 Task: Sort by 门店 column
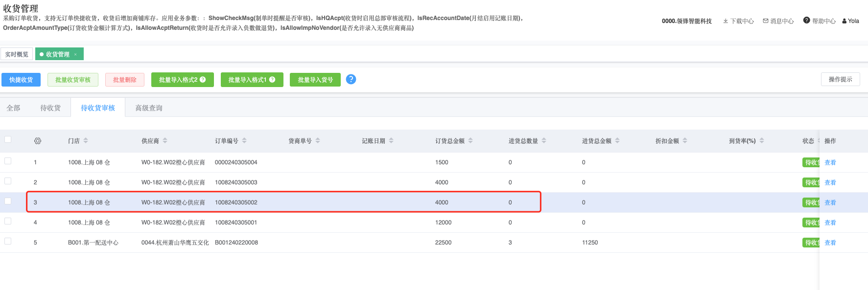click(x=86, y=141)
